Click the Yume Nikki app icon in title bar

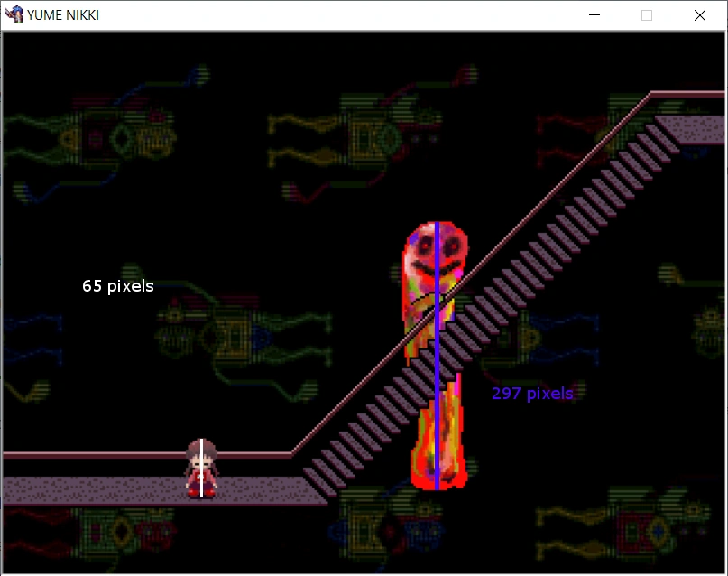[x=14, y=14]
